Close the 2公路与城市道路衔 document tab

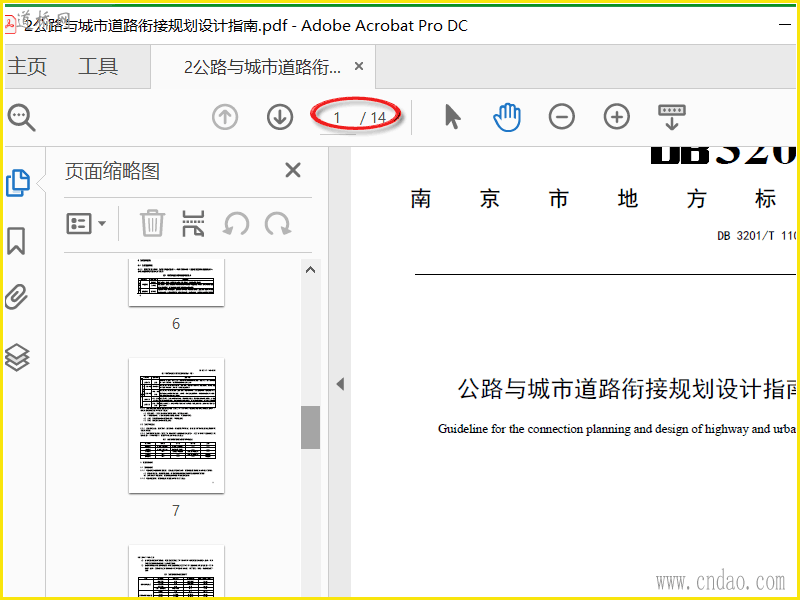click(359, 66)
